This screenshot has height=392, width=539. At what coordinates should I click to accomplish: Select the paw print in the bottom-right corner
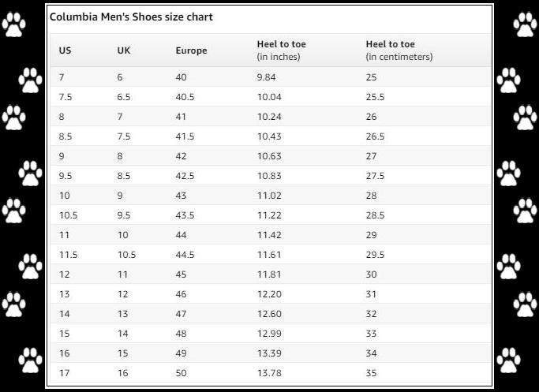[509, 360]
